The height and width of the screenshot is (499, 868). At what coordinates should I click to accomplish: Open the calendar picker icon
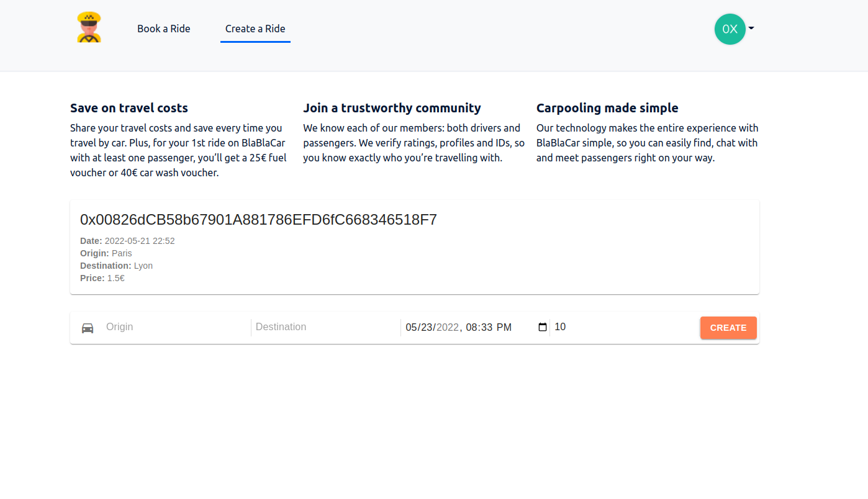(542, 327)
